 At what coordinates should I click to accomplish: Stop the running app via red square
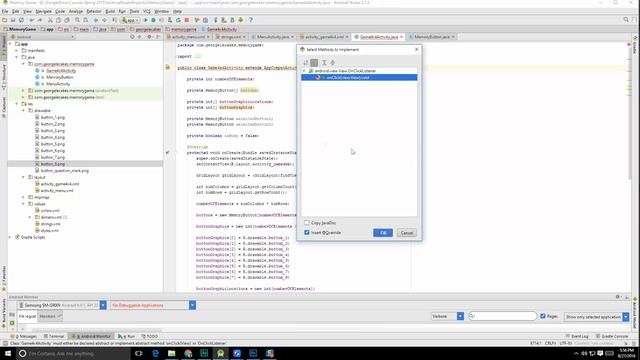tap(187, 20)
